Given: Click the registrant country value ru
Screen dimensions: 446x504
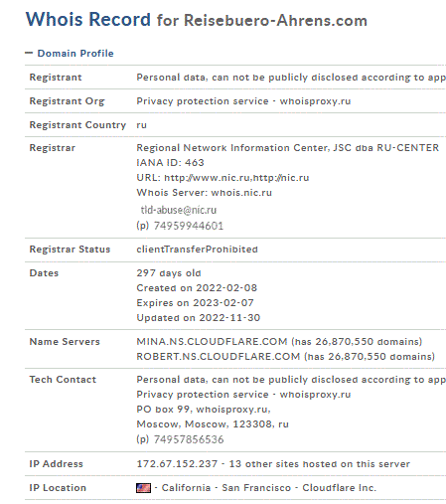Looking at the screenshot, I should point(141,125).
